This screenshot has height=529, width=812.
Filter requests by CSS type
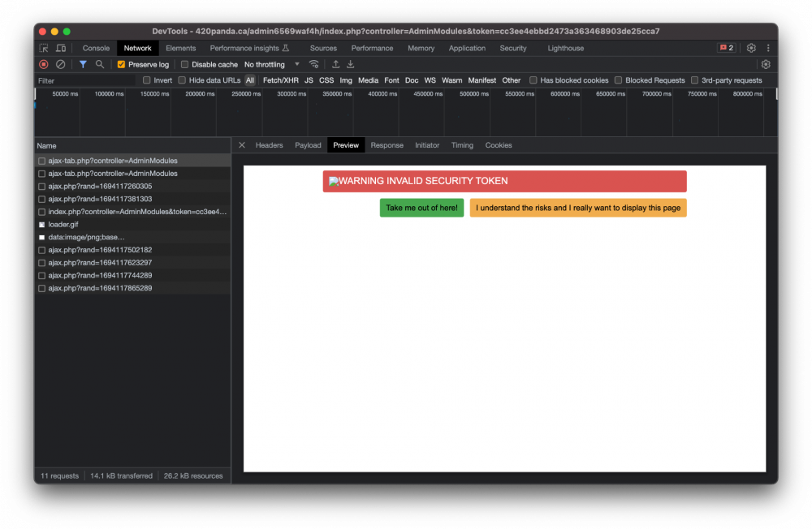click(x=326, y=81)
